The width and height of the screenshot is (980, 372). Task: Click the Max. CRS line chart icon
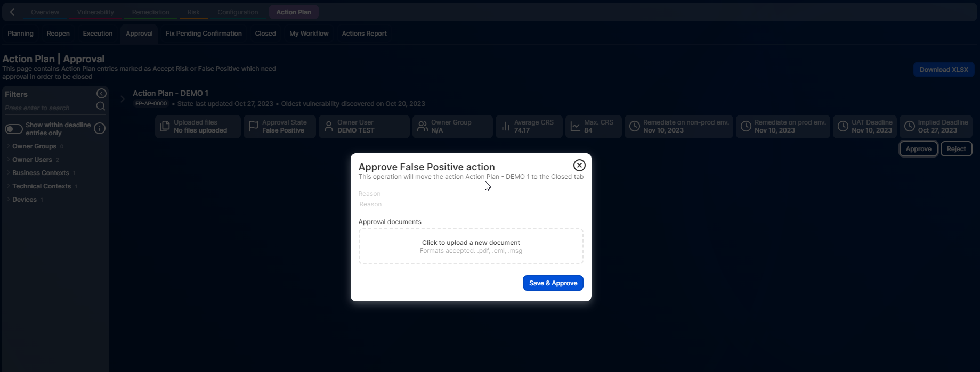(576, 126)
